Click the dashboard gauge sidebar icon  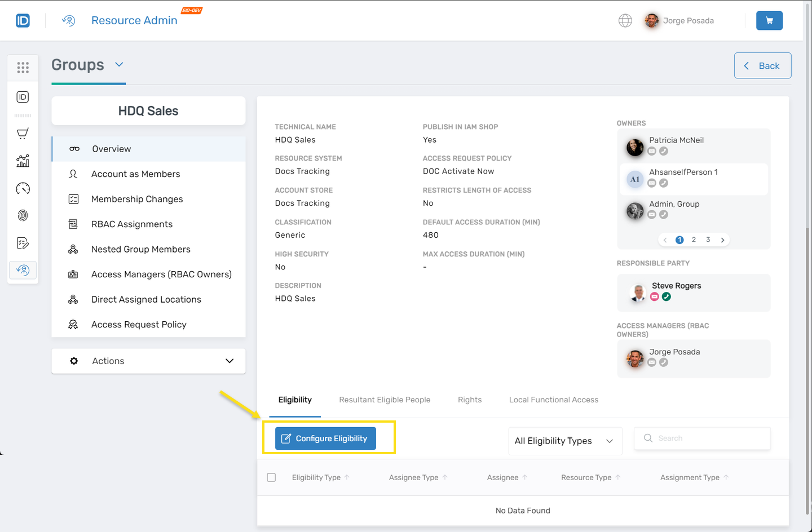tap(23, 188)
